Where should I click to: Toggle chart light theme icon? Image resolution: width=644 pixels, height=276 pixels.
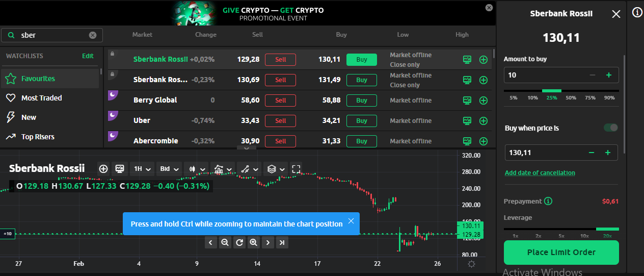pyautogui.click(x=472, y=264)
